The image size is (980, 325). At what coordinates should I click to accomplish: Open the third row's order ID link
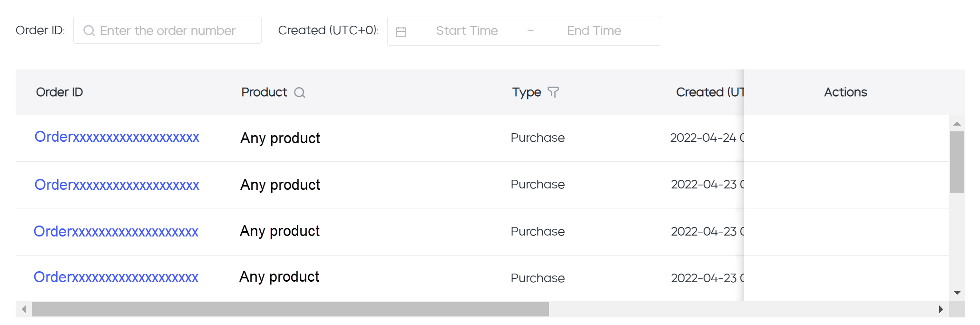[x=116, y=232]
